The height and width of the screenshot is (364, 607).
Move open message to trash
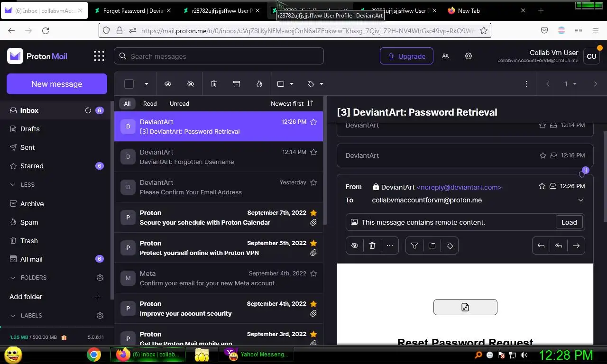pos(372,246)
